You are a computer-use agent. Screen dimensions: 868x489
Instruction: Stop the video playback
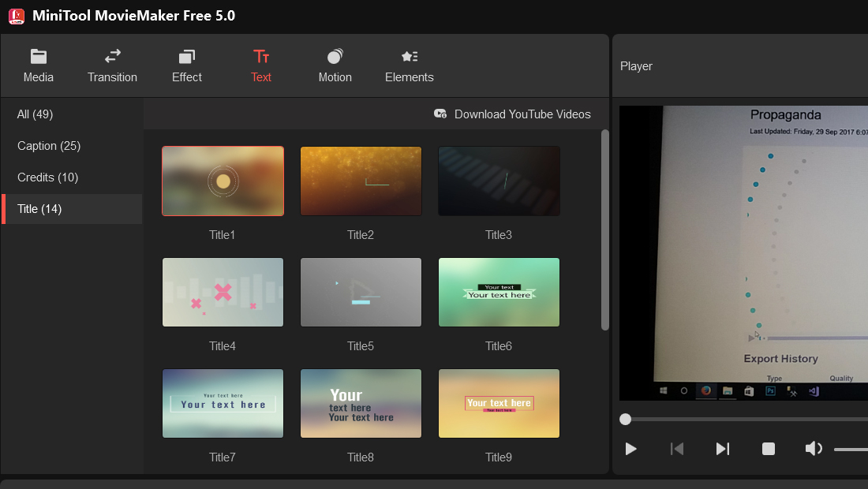tap(769, 449)
